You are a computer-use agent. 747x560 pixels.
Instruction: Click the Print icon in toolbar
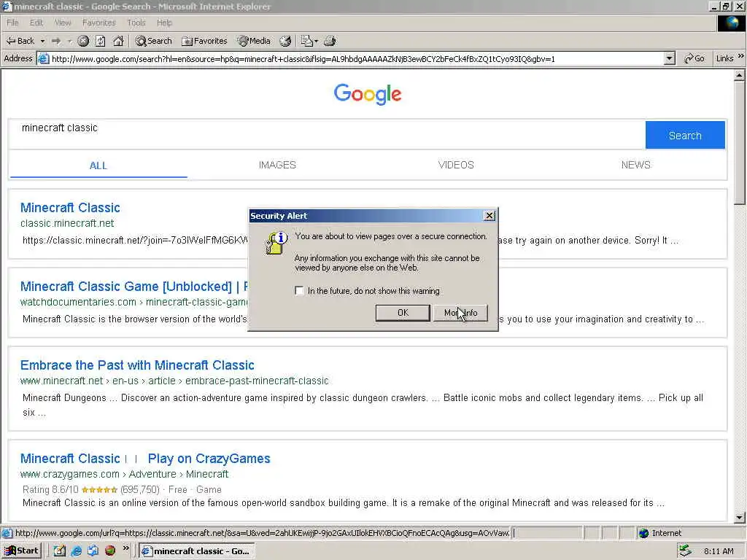330,42
